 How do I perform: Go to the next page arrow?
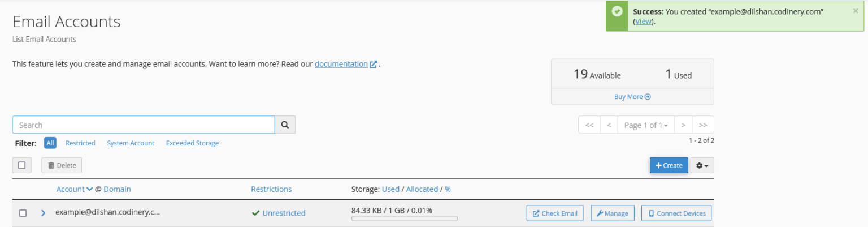[x=683, y=125]
